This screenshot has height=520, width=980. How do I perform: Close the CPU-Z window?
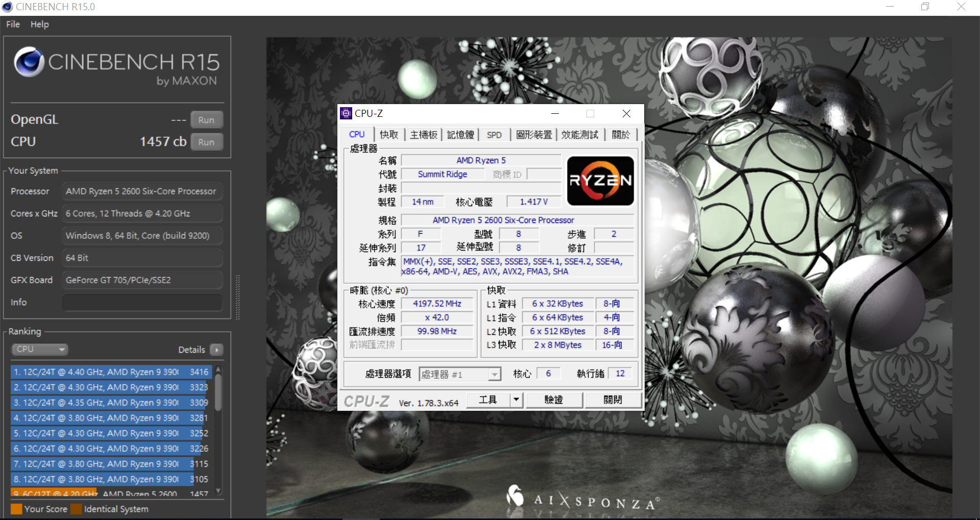coord(626,113)
